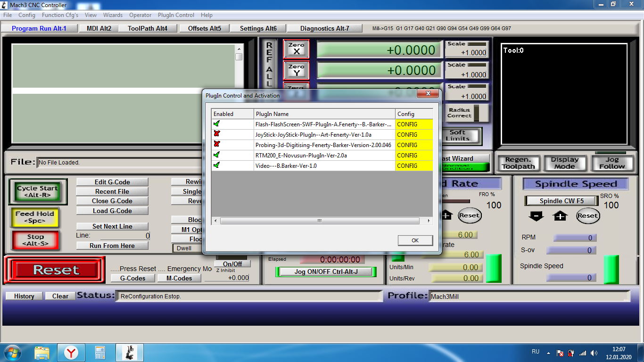Click the Zero Y axis button

(296, 70)
